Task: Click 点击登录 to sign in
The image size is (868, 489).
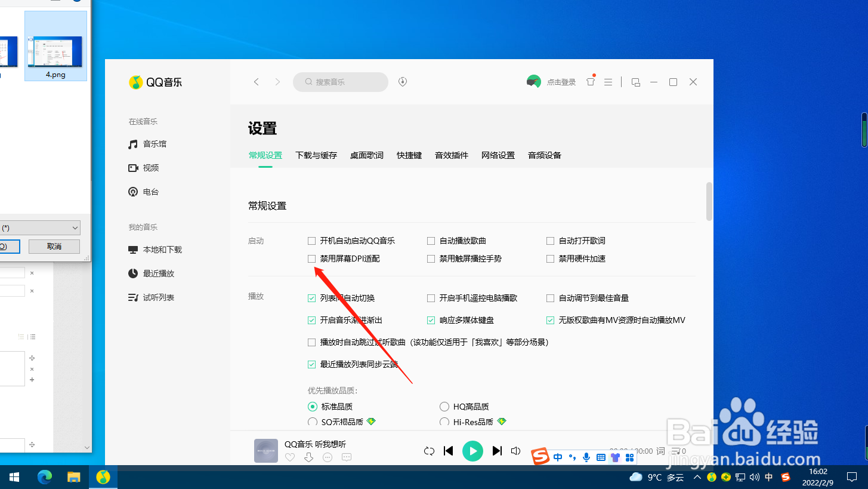Action: 561,82
